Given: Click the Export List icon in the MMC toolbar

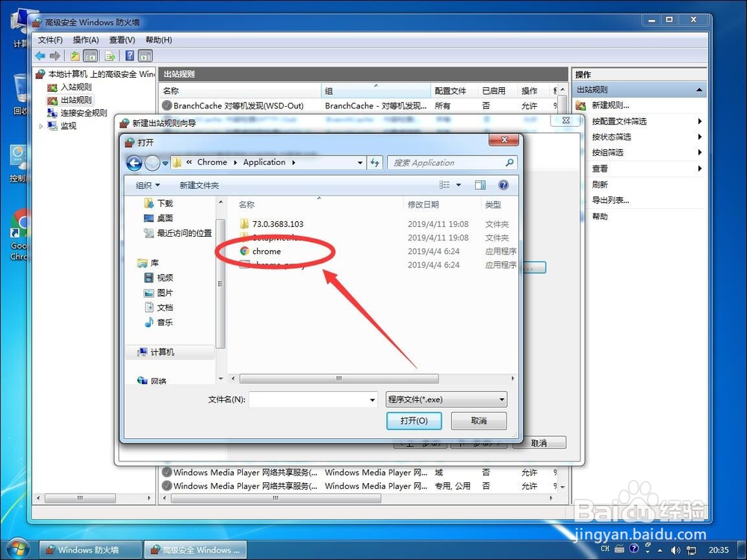Looking at the screenshot, I should (x=111, y=55).
